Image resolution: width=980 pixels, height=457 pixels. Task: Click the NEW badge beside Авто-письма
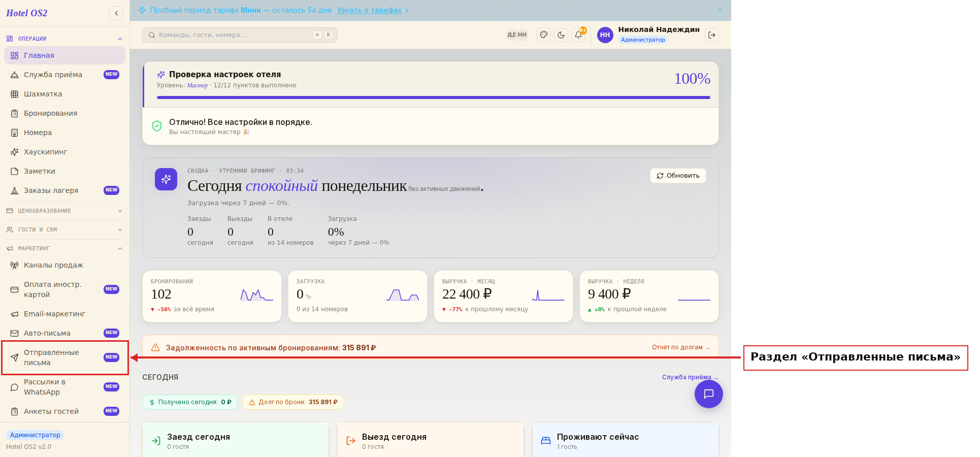(x=111, y=333)
